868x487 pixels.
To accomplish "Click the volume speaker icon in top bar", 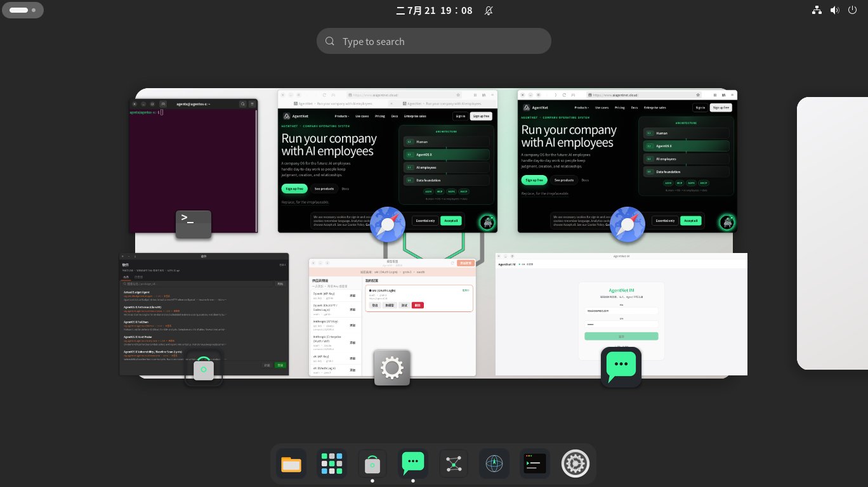I will click(834, 10).
